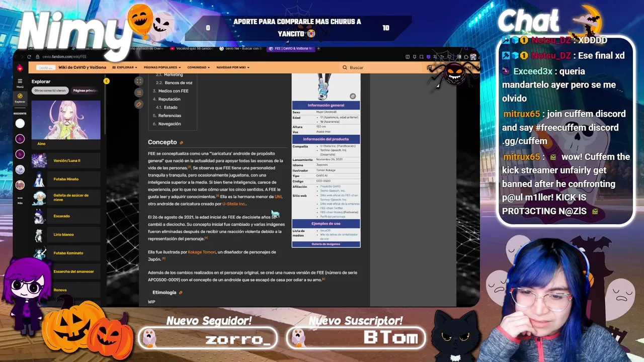
Task: Open the Versión/Luna II article
Action: [66, 160]
